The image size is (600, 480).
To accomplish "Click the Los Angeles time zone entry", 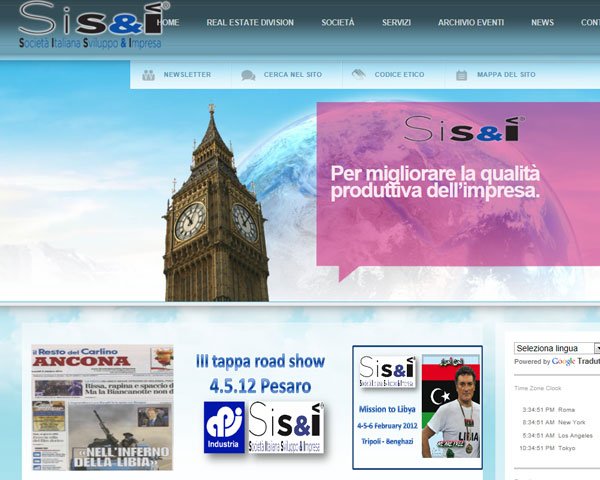I will 557,435.
